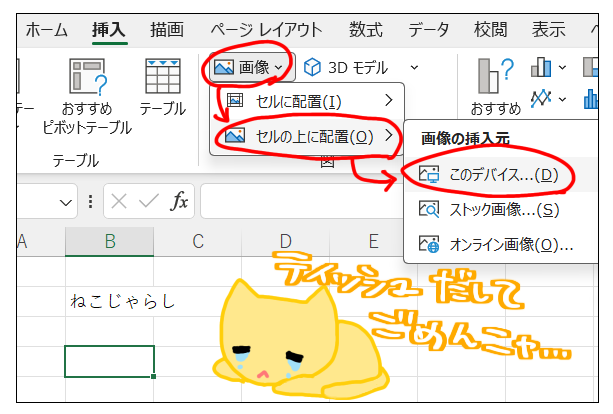This screenshot has height=414, width=613.
Task: Select オンライン画像(O)... option
Action: (x=500, y=245)
